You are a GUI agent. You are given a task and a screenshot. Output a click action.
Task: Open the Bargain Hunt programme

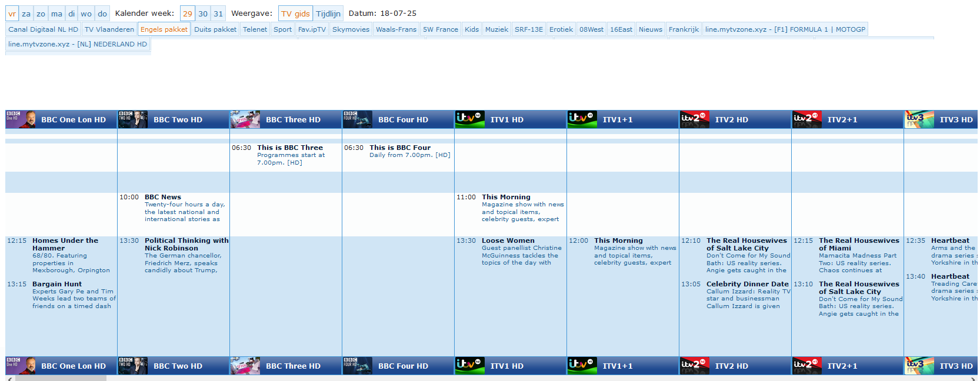pyautogui.click(x=57, y=284)
